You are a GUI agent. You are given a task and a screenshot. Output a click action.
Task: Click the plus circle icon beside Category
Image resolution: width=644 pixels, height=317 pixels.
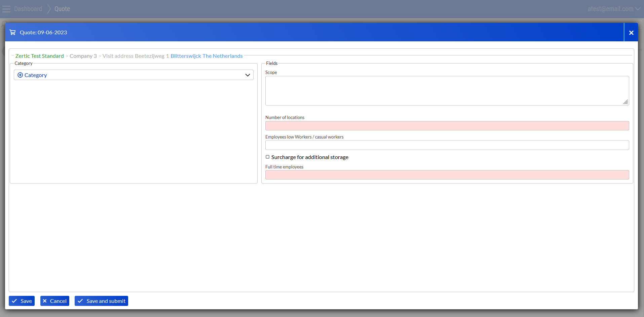pos(20,75)
